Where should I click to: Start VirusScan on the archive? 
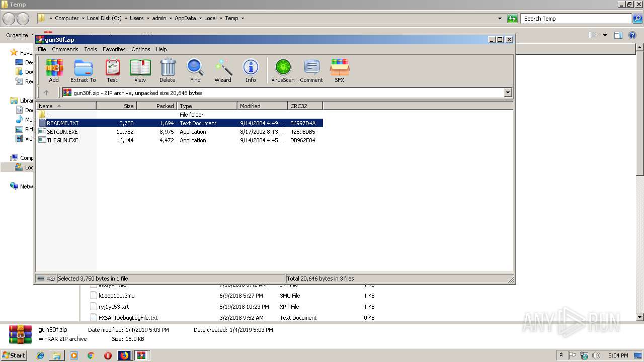click(x=283, y=70)
